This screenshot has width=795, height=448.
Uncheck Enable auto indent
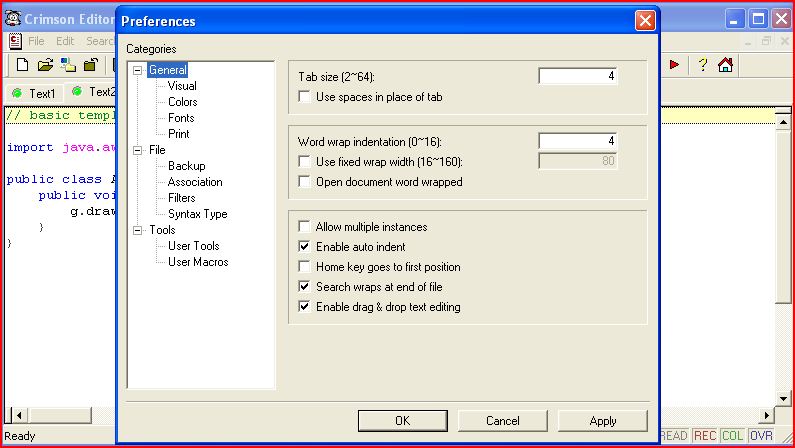click(304, 247)
